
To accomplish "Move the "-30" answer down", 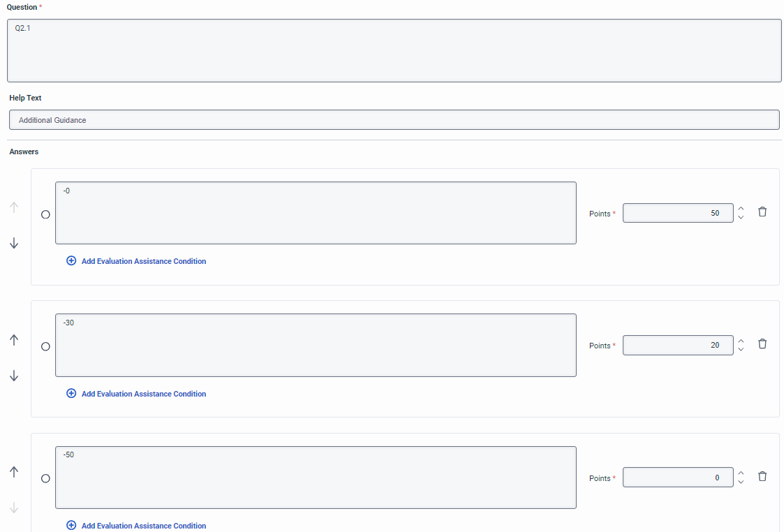I will (14, 376).
